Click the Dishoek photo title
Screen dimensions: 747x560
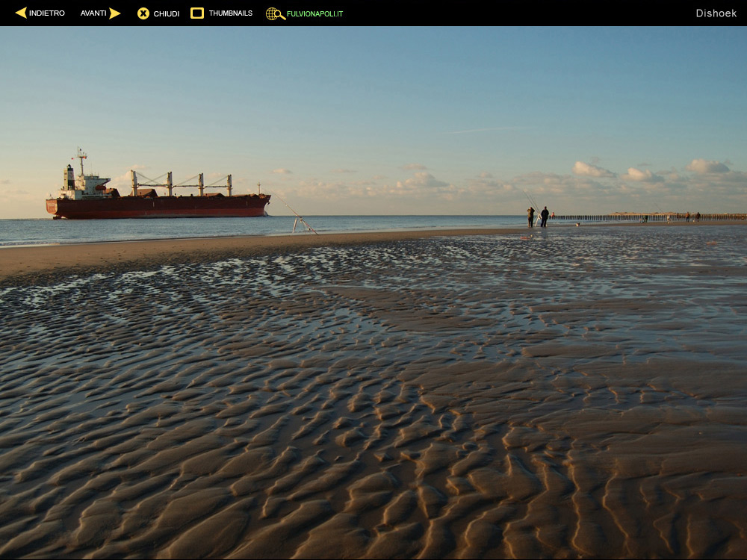(x=716, y=13)
